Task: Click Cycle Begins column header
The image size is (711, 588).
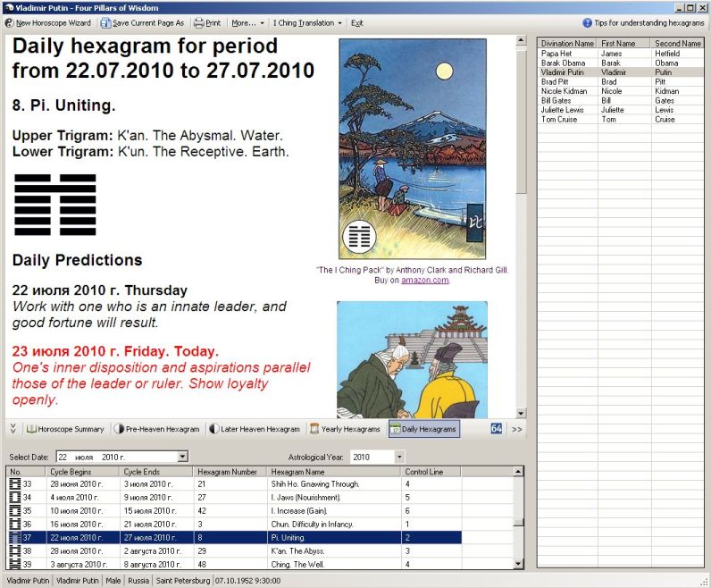Action: [82, 472]
